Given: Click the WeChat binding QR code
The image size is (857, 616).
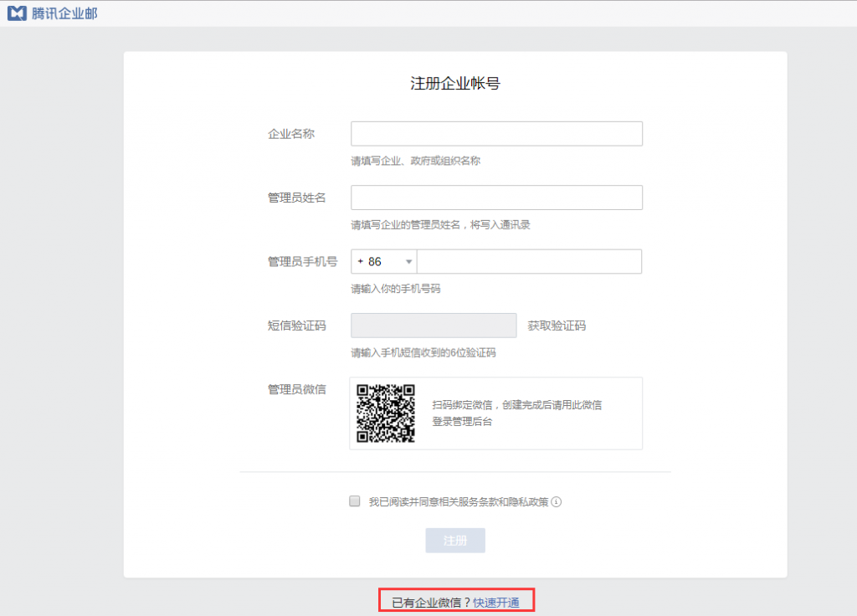Looking at the screenshot, I should (386, 413).
